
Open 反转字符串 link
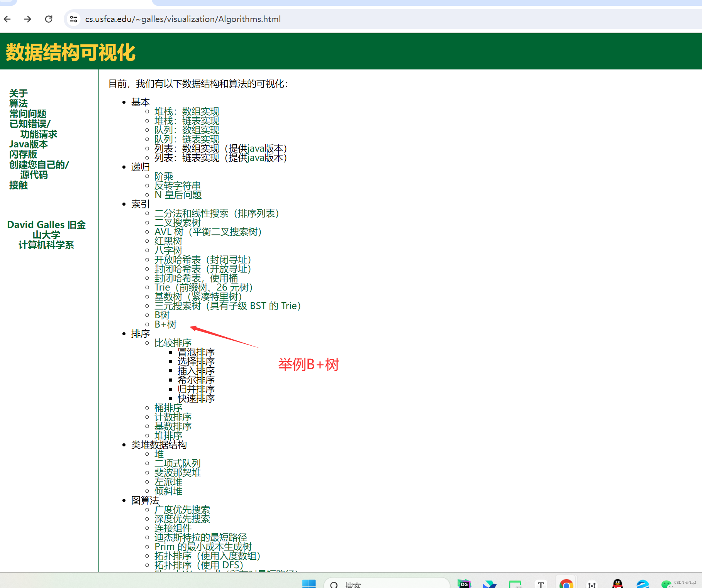pos(178,186)
